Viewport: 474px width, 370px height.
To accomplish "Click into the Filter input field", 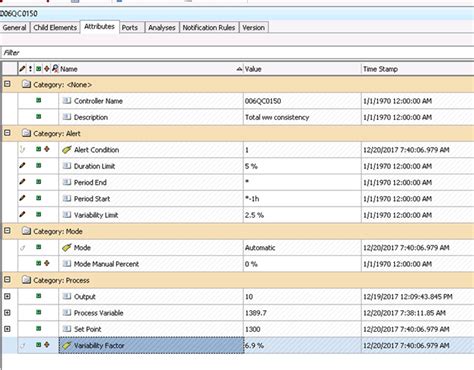I will point(237,53).
